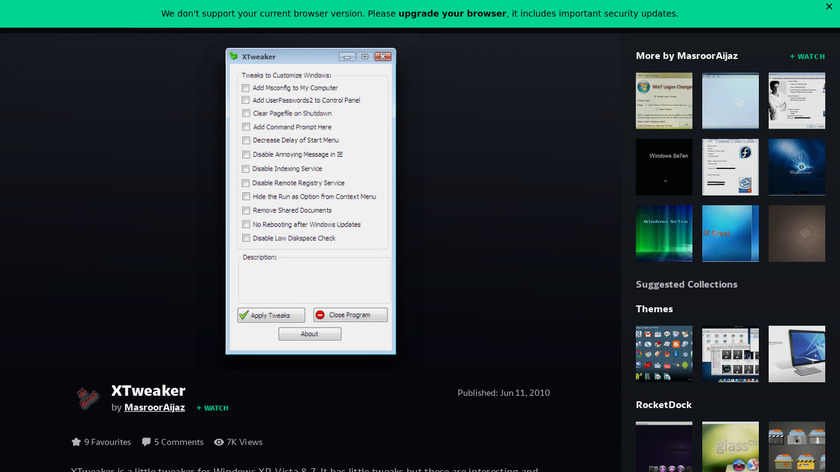
Task: Open the About button in XTweaker
Action: pyautogui.click(x=310, y=334)
